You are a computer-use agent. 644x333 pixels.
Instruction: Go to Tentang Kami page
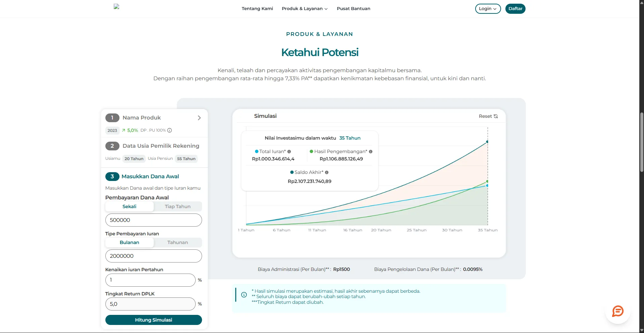click(x=257, y=9)
